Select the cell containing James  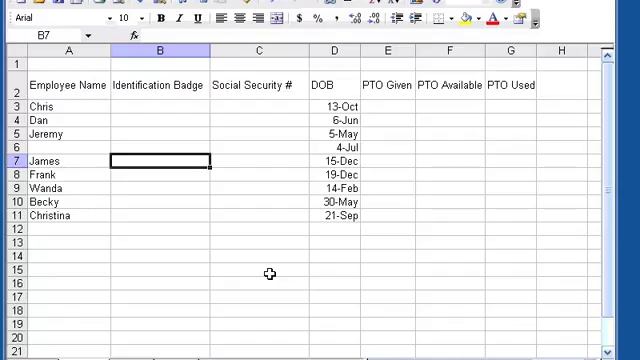(x=69, y=161)
